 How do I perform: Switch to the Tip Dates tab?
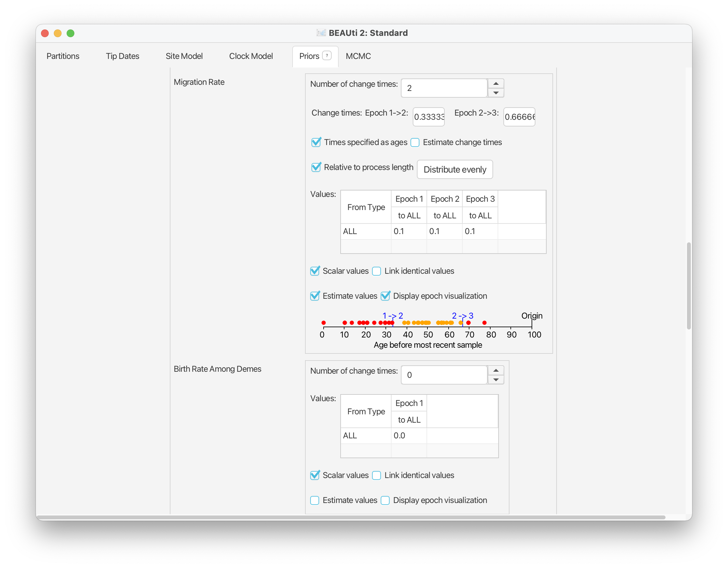[122, 56]
